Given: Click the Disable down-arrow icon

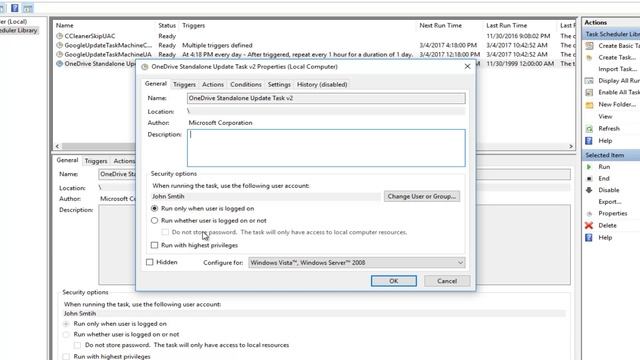Looking at the screenshot, I should [x=589, y=190].
